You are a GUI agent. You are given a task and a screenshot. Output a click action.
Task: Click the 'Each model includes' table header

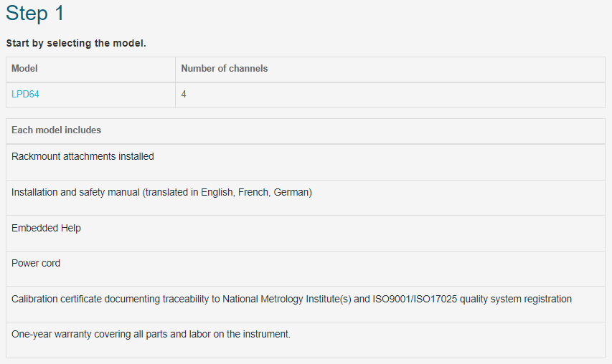[306, 131]
